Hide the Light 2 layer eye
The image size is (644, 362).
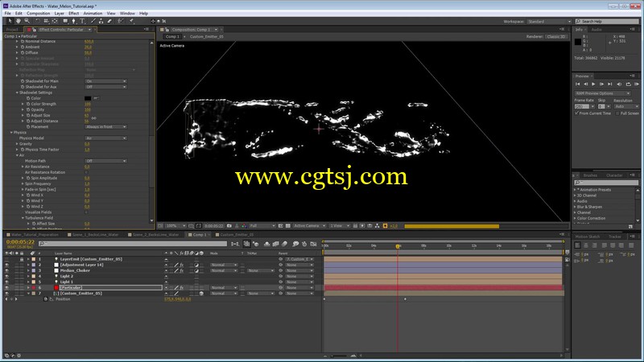[6, 276]
